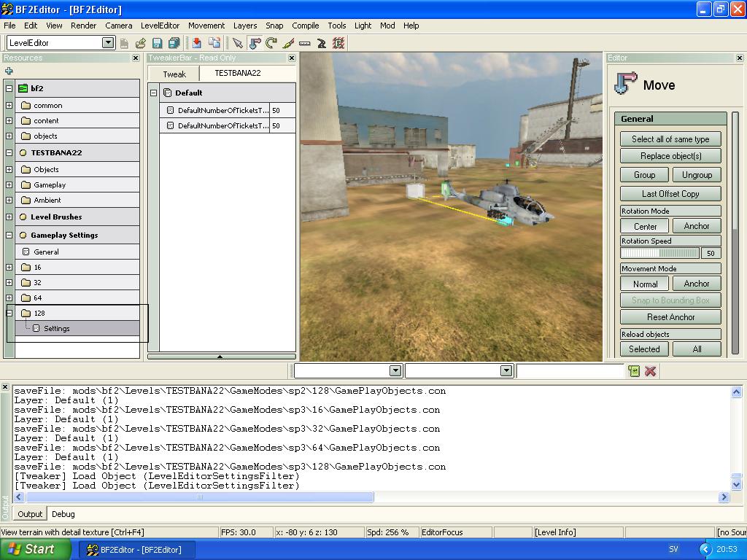Image resolution: width=747 pixels, height=560 pixels.
Task: Close the Output panel
Action: (5, 387)
